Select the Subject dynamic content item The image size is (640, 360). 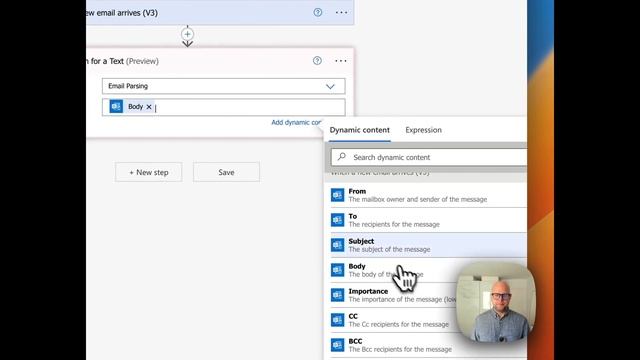tap(428, 245)
